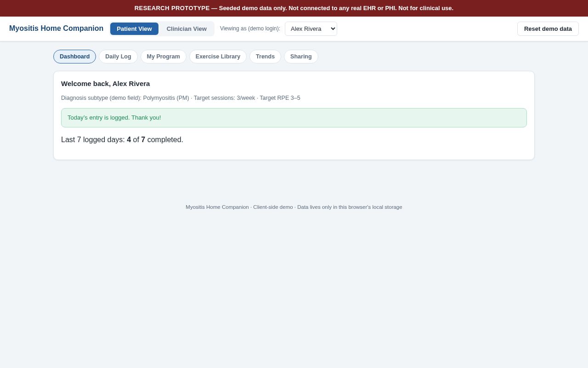Screen dimensions: 588x368
Task: Click the 'Viewing as (demo login):' label
Action: coord(250,29)
